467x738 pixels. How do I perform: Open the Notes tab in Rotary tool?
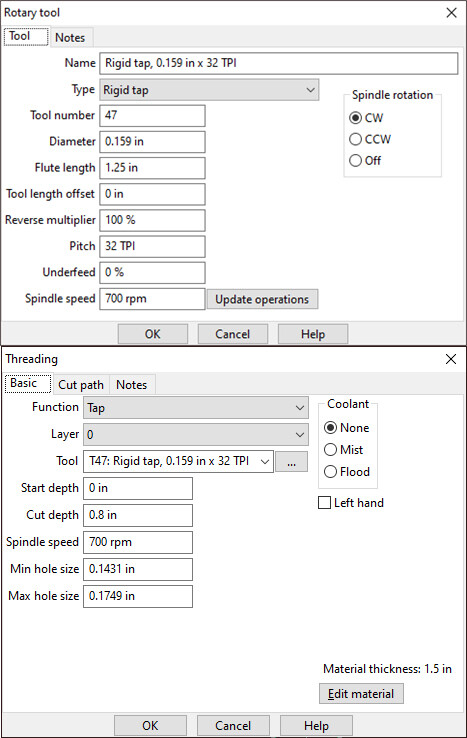point(70,37)
